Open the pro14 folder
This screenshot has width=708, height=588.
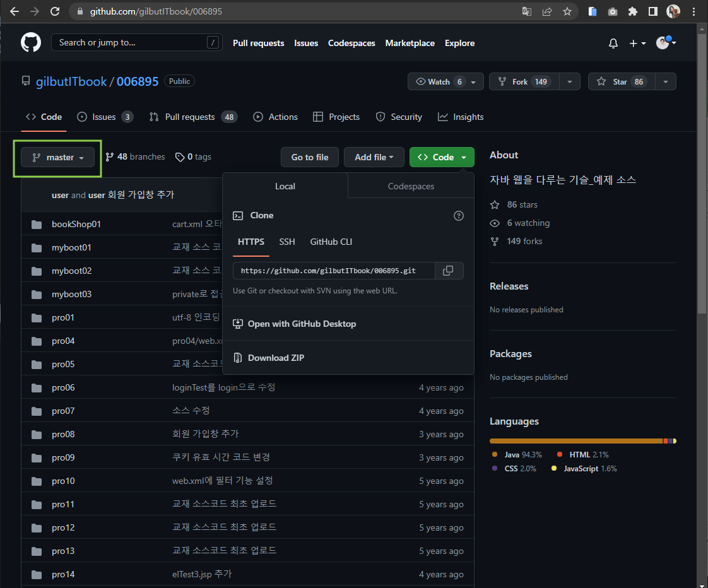tap(63, 575)
